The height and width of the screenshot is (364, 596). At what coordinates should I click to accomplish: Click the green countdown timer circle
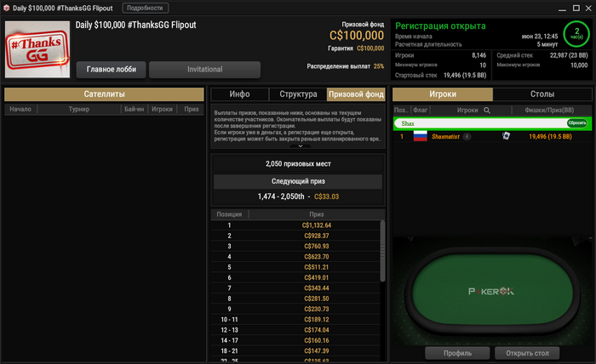point(576,34)
